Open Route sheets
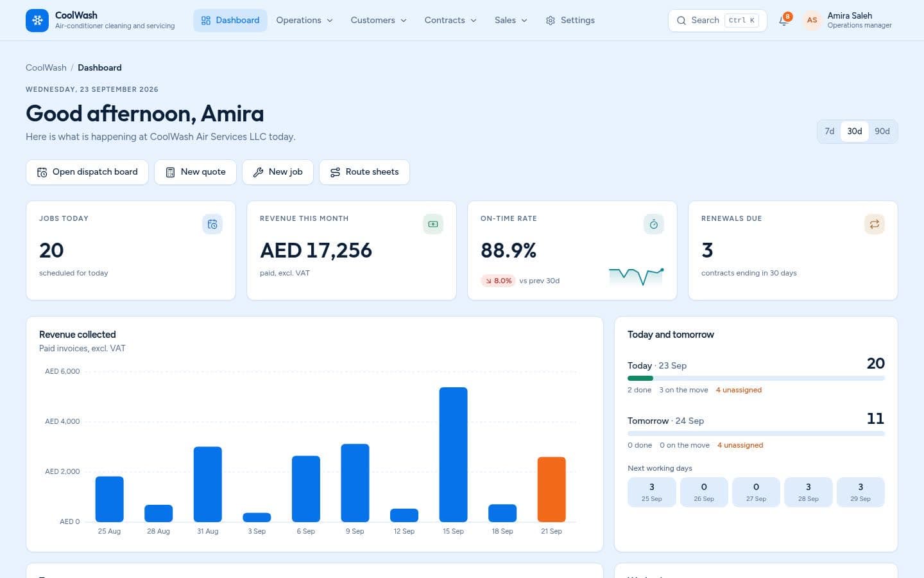Screen dimensions: 924x578 364,172
